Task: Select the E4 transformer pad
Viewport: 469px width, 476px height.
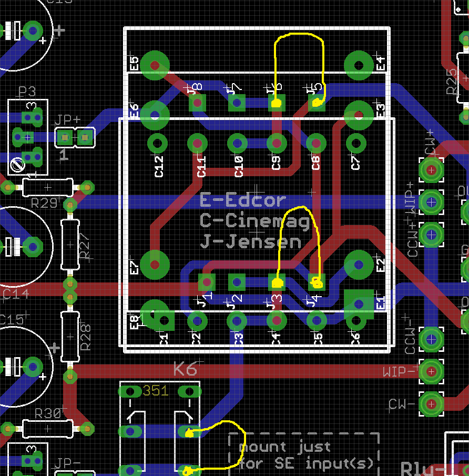Action: coord(359,65)
